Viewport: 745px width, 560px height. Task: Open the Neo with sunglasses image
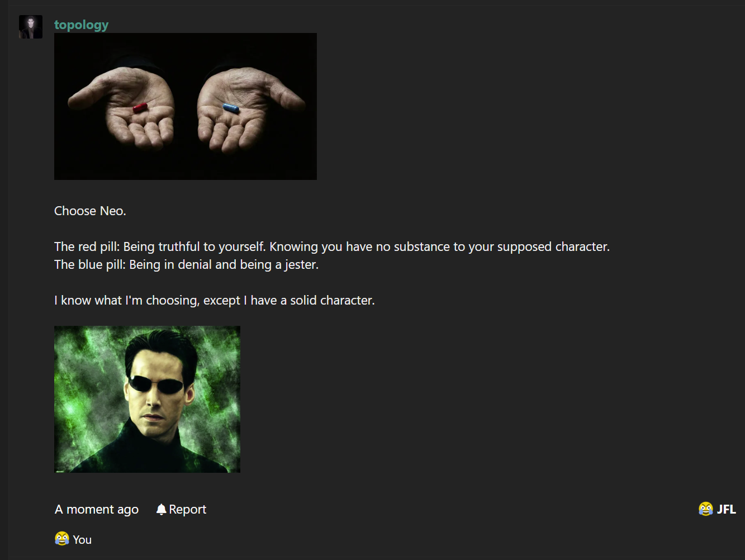coord(147,399)
